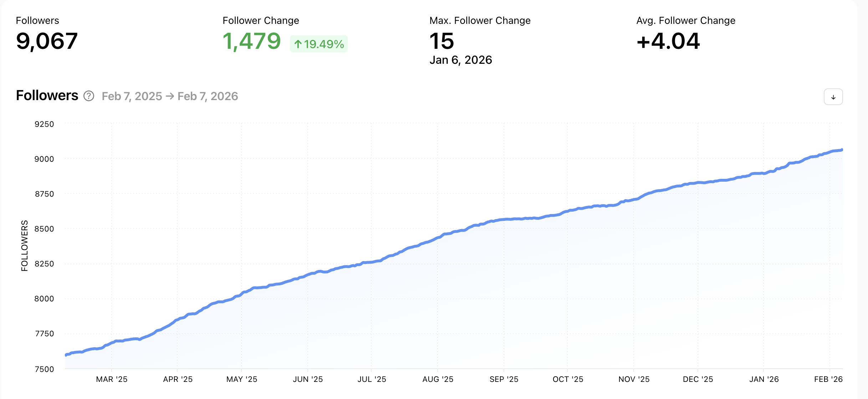Click the Jan 6, 2026 max change date
868x399 pixels.
pos(461,60)
